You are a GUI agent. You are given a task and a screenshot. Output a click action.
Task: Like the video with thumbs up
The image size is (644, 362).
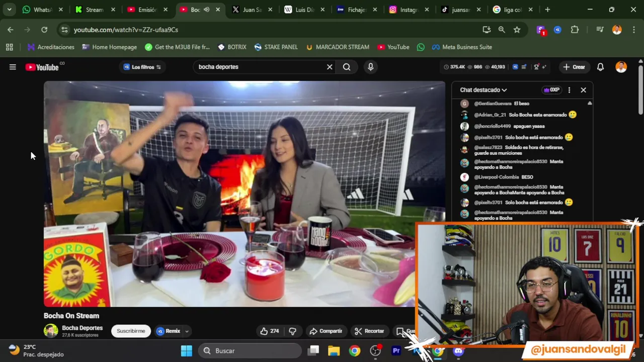(x=270, y=331)
